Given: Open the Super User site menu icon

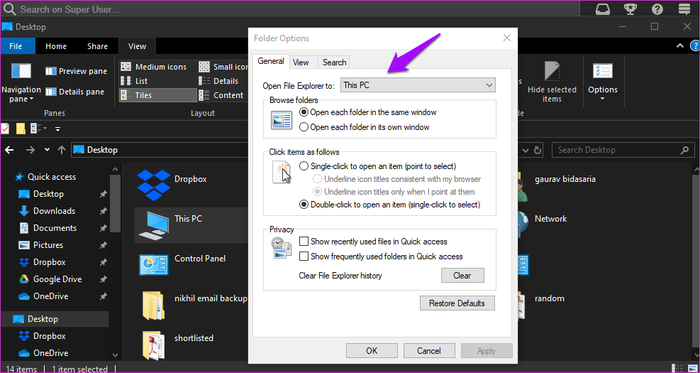Looking at the screenshot, I should tap(684, 9).
